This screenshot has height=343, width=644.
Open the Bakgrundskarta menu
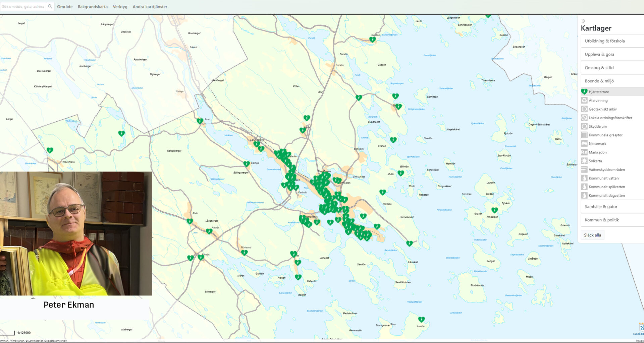tap(93, 6)
